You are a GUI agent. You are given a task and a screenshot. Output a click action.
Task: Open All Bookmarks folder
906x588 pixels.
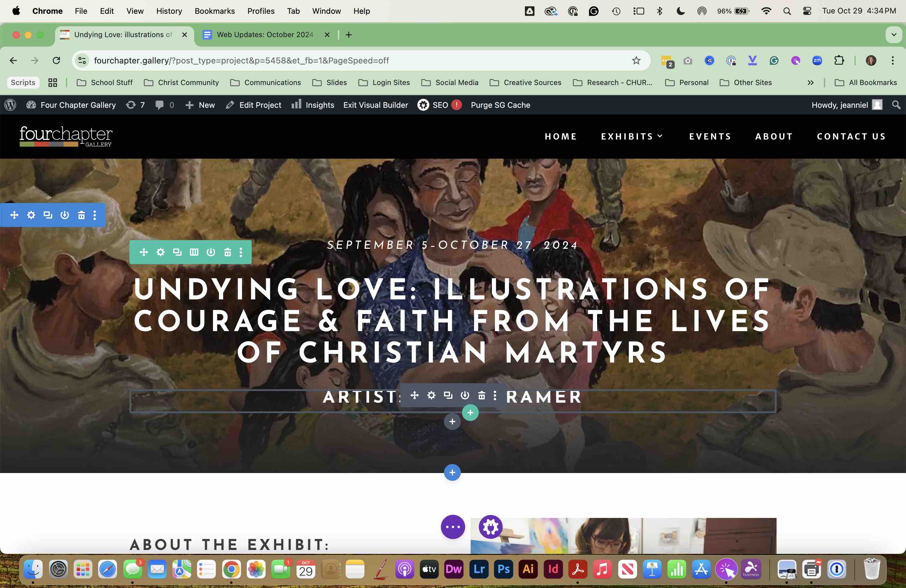(866, 83)
